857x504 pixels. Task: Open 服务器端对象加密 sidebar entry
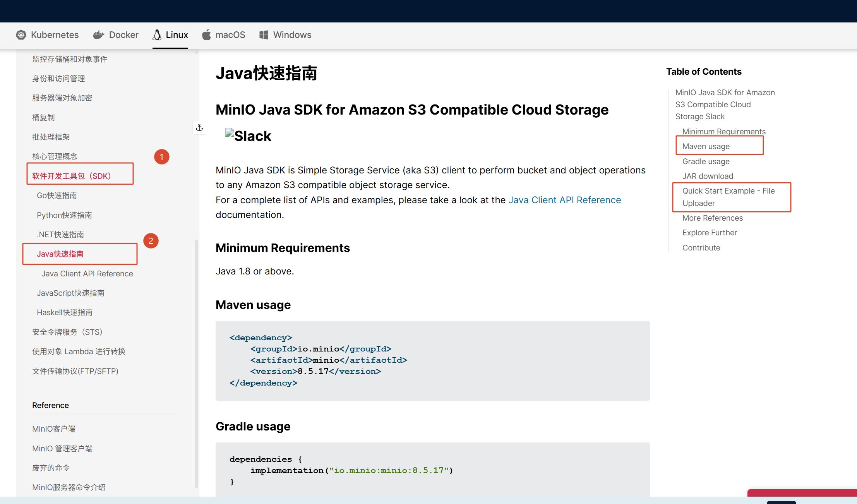coord(62,98)
